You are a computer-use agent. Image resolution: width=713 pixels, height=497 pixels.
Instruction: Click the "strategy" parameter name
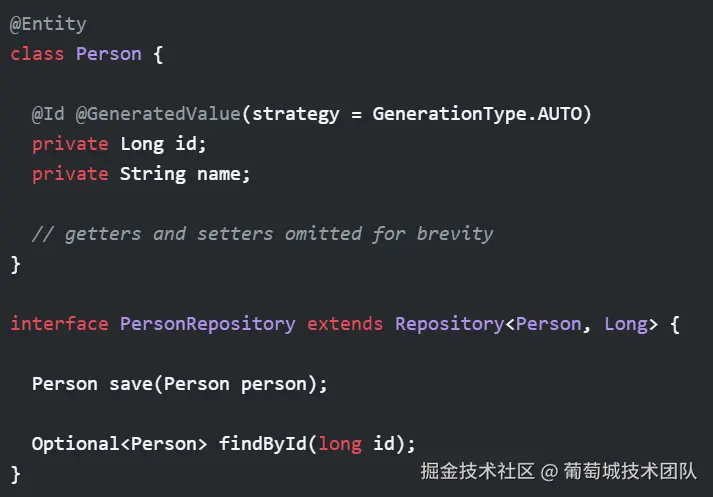(296, 114)
